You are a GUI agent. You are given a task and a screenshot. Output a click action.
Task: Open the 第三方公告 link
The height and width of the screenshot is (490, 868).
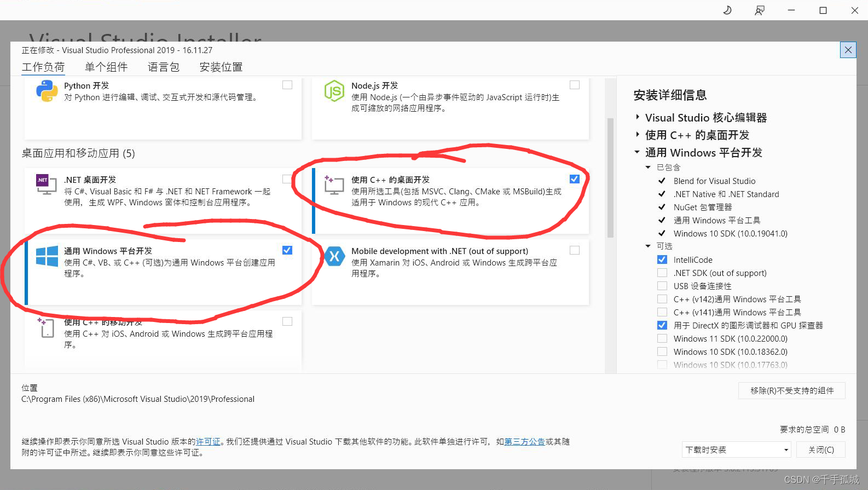coord(524,441)
